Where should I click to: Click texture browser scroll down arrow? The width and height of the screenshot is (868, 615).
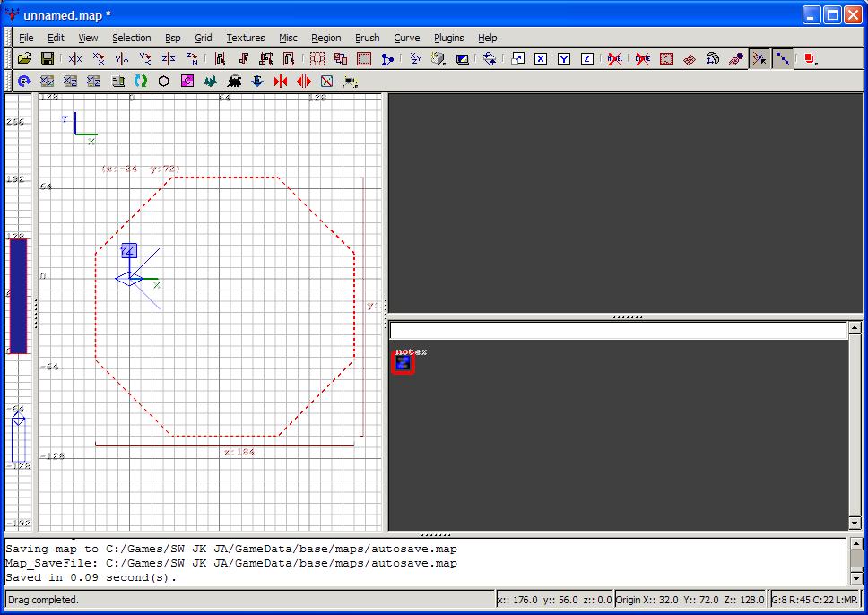(855, 524)
